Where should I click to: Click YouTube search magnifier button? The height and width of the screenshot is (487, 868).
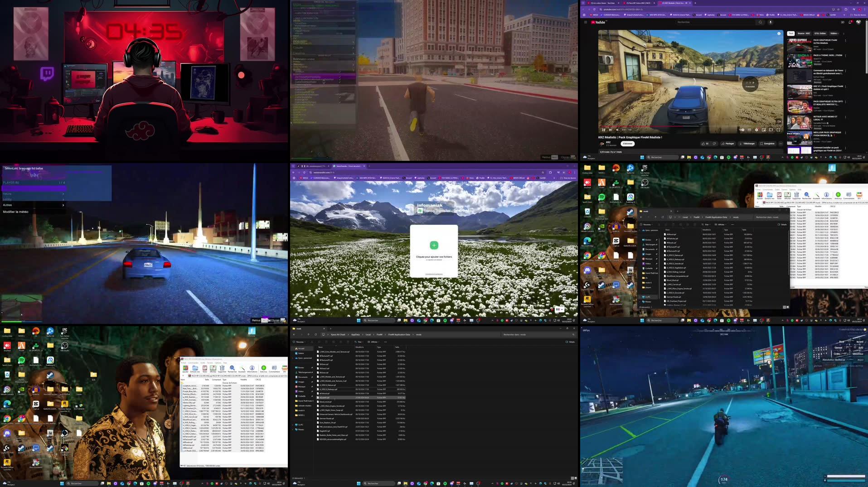pos(760,22)
